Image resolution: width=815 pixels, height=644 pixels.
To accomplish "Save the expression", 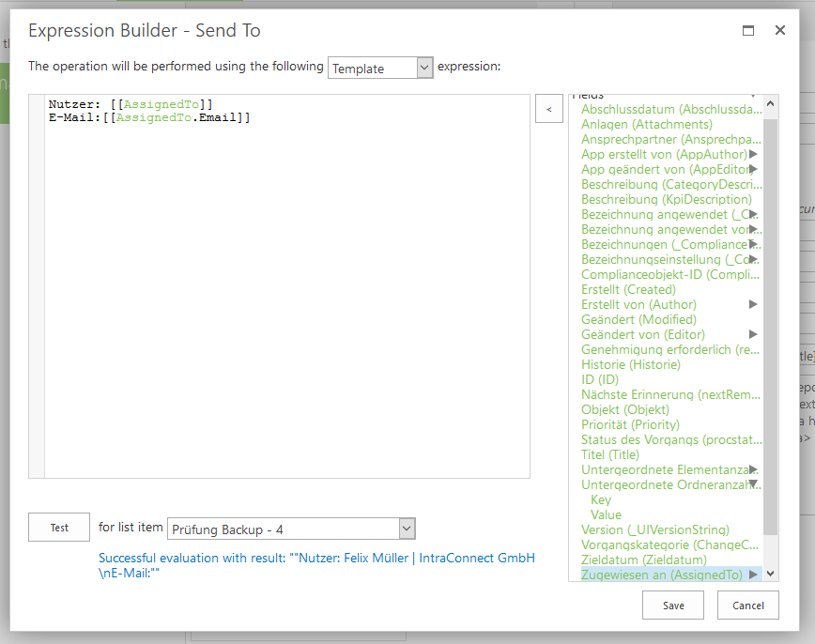I will pyautogui.click(x=673, y=606).
